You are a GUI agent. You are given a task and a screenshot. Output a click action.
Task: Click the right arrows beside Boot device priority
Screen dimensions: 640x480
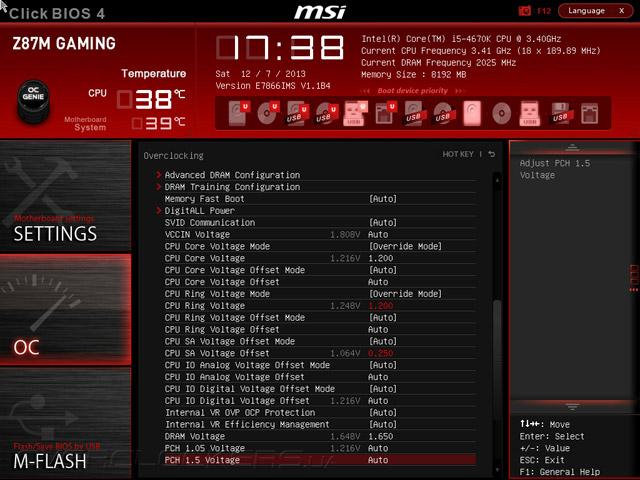tap(460, 91)
